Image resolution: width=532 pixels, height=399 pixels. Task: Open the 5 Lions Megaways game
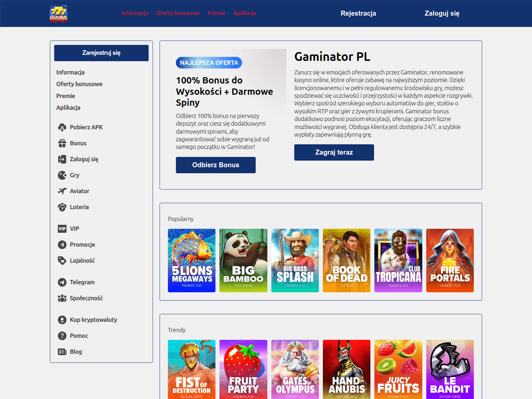192,260
